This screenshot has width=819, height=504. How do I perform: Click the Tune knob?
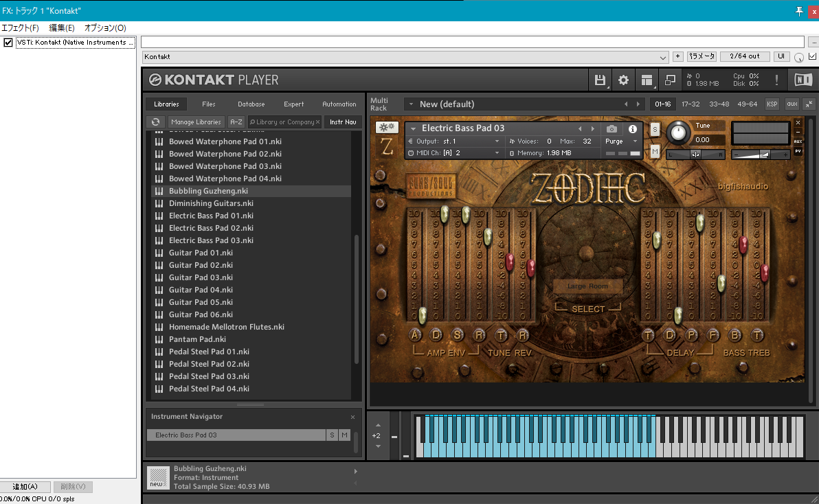pos(680,131)
